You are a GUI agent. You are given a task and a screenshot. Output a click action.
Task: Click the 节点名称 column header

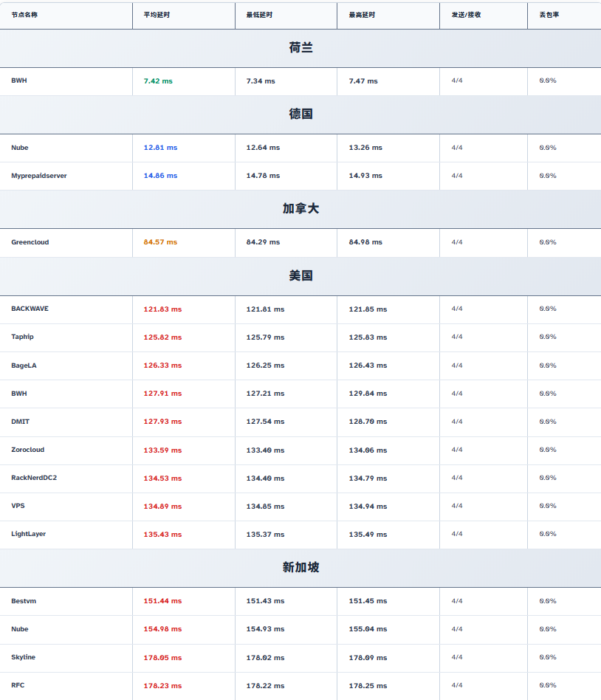[24, 15]
